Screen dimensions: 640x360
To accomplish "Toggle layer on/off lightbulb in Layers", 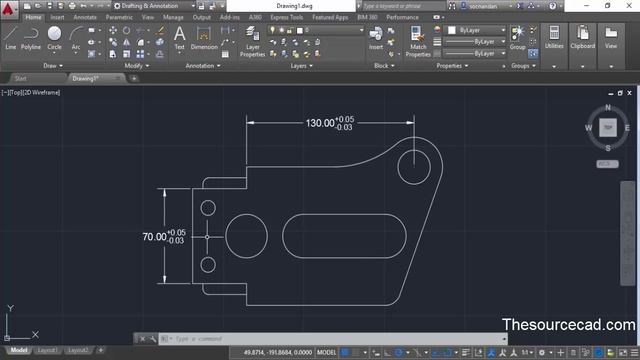I will [x=272, y=30].
